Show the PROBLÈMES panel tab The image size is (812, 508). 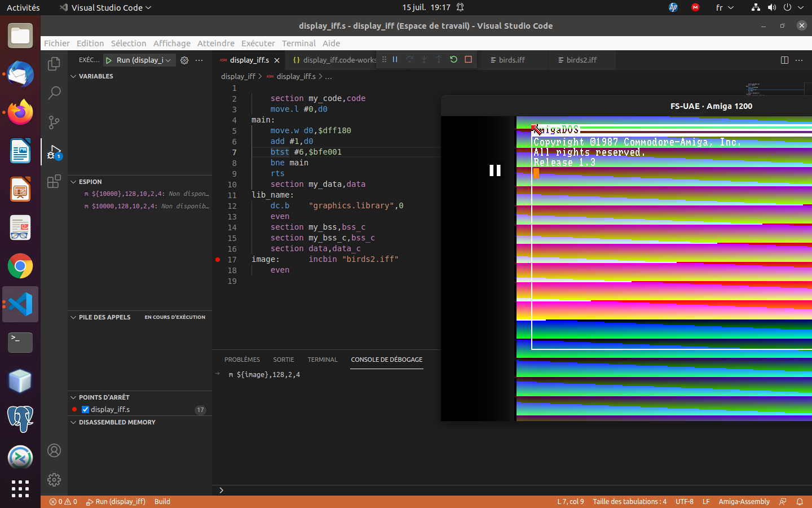pos(242,360)
